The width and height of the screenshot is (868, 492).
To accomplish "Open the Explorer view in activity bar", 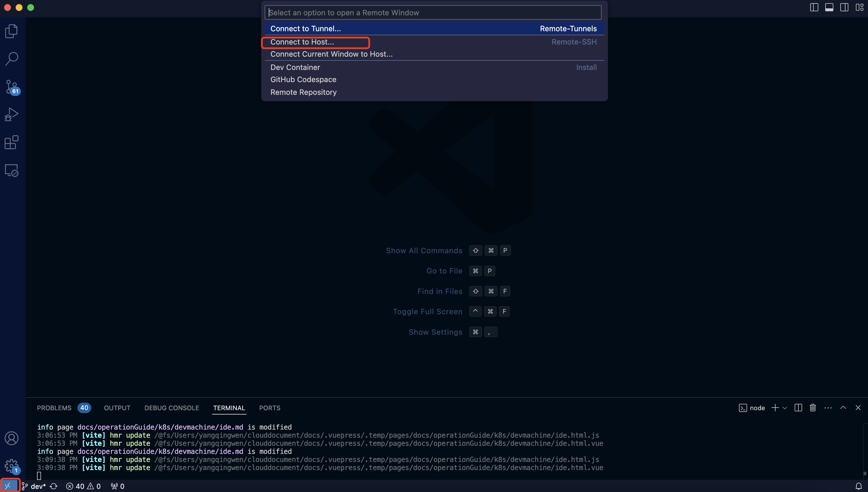I will pyautogui.click(x=12, y=31).
